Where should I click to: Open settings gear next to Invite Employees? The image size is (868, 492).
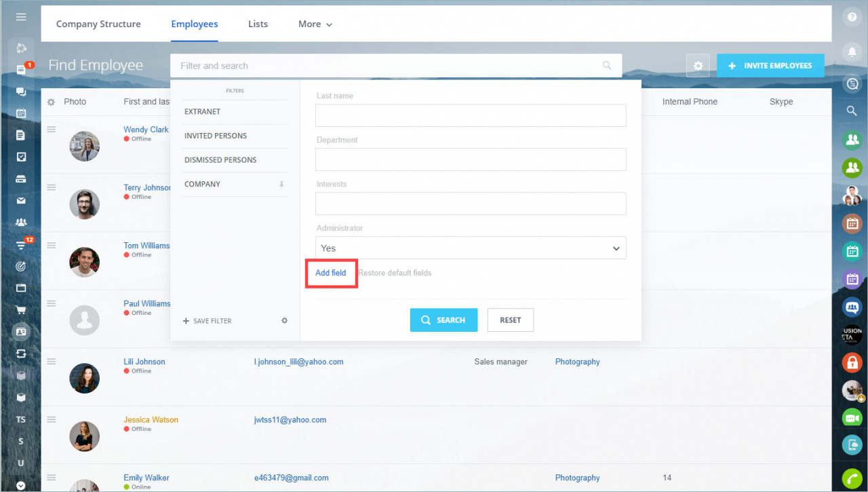pyautogui.click(x=698, y=66)
